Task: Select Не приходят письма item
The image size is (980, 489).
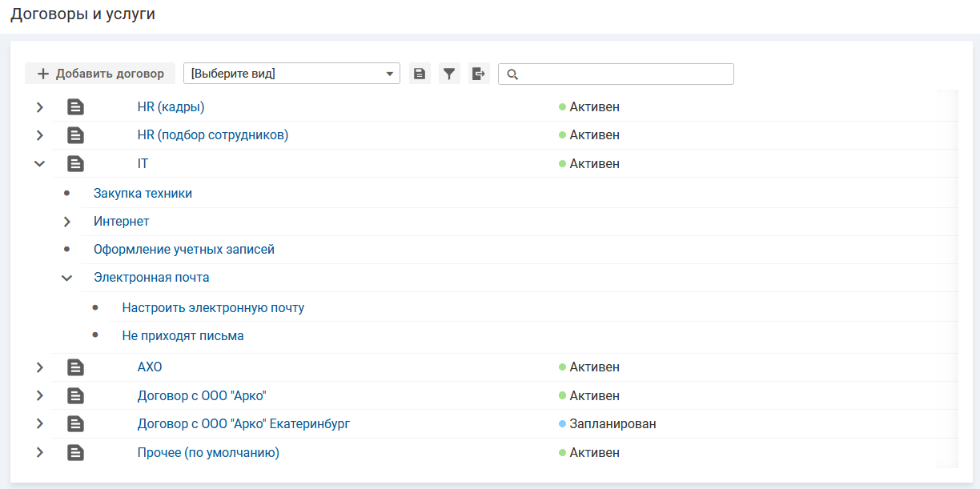Action: click(x=183, y=336)
